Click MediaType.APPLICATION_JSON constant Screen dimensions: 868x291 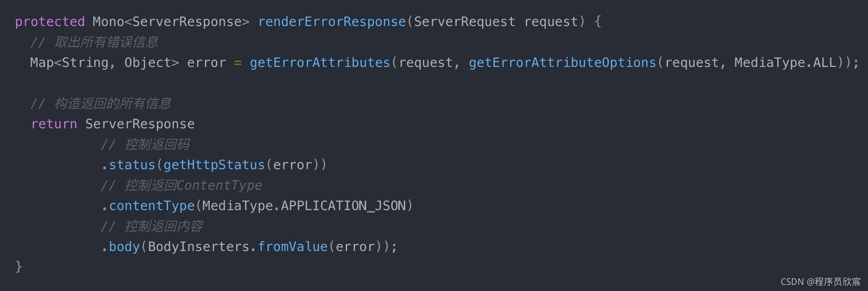(x=304, y=206)
